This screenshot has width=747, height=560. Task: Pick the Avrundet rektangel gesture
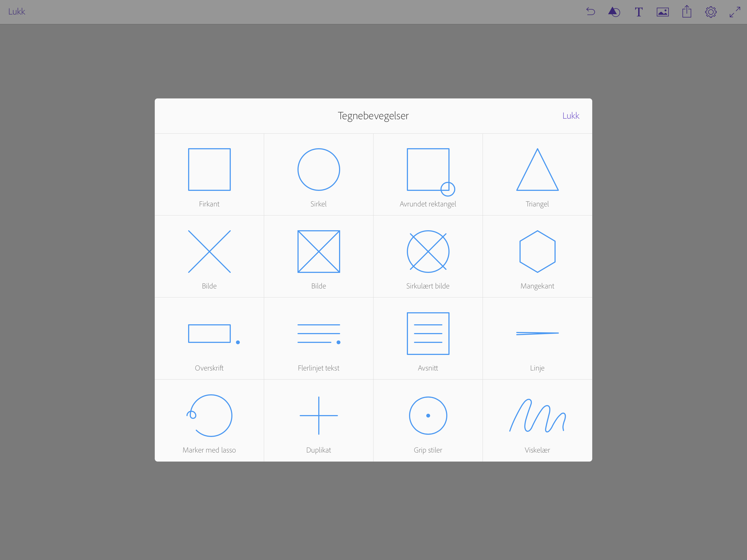click(428, 175)
